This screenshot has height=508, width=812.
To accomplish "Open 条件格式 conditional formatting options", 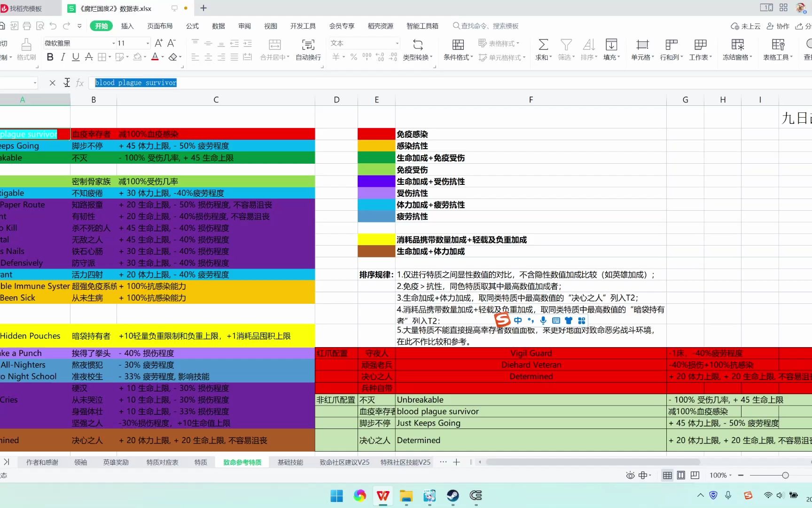I will coord(457,49).
